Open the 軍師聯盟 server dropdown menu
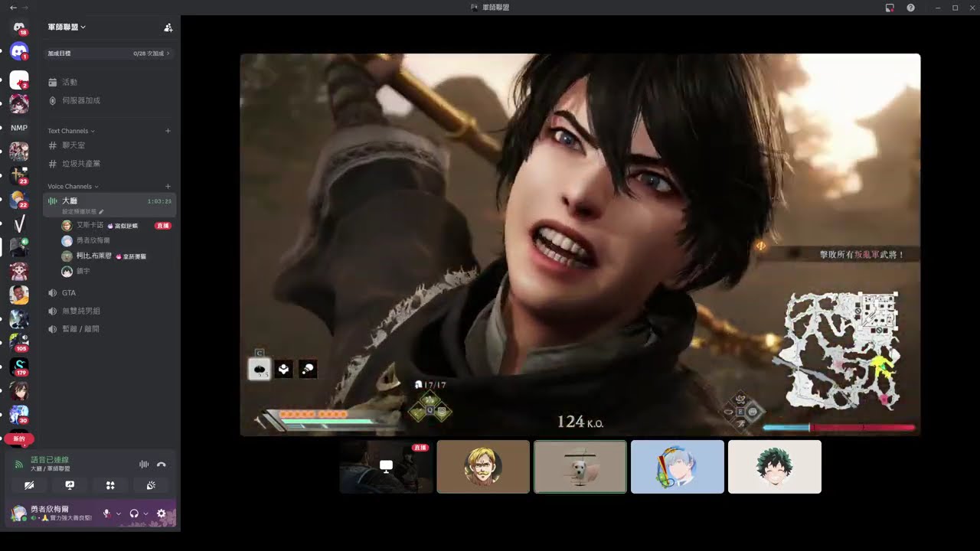 click(67, 27)
